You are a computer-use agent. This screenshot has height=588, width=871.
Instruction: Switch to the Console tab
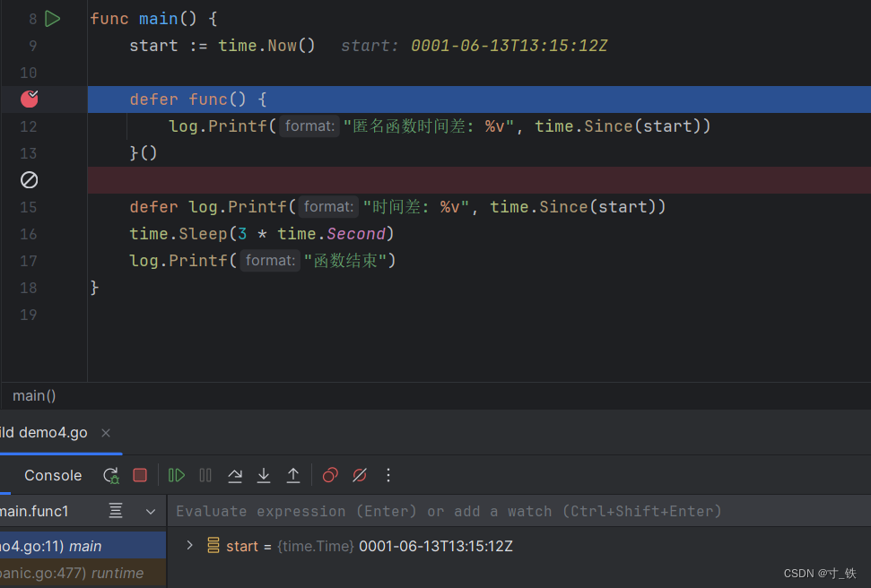(x=53, y=475)
